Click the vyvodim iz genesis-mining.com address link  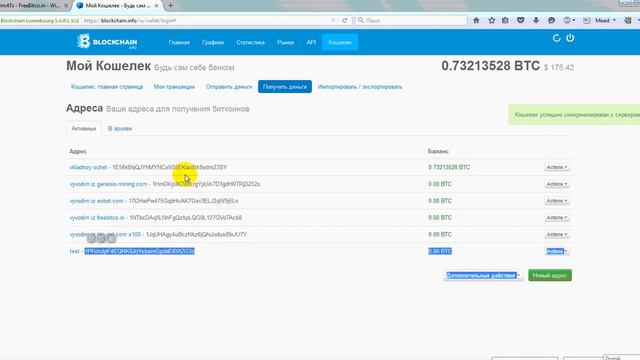[x=108, y=184]
